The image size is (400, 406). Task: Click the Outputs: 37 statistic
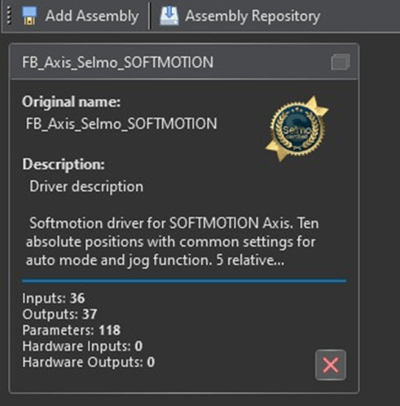pyautogui.click(x=60, y=314)
